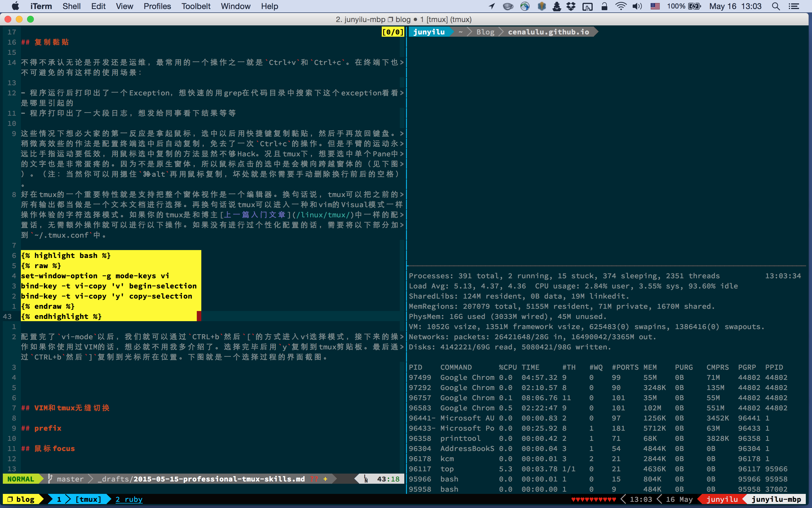Open the Toolbelt menu
Image resolution: width=812 pixels, height=508 pixels.
[x=196, y=6]
